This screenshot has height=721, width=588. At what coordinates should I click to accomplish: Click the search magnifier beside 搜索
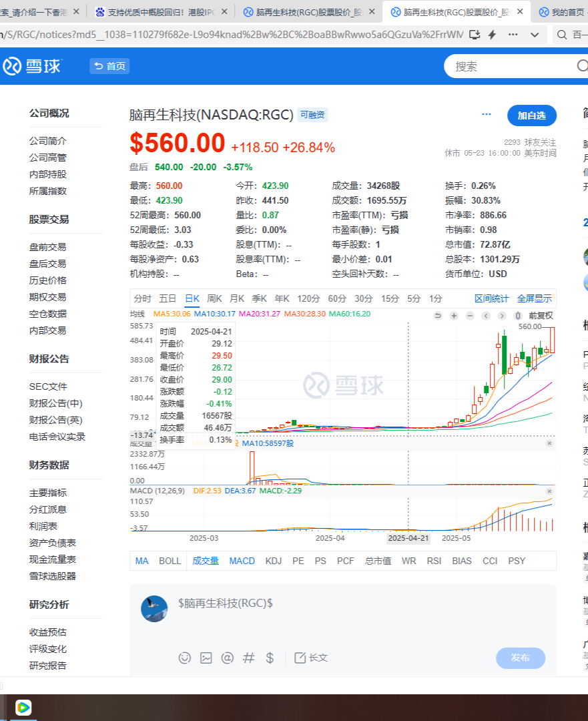pyautogui.click(x=583, y=65)
